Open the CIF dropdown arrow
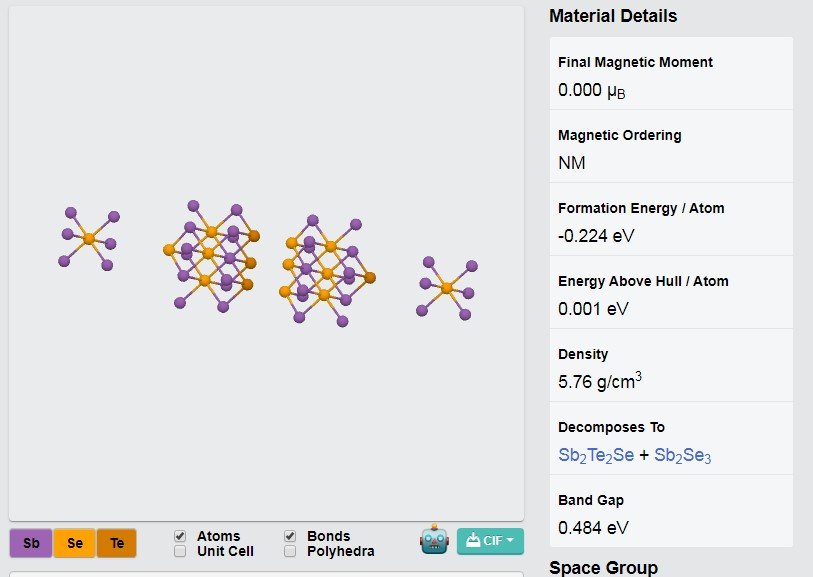Viewport: 813px width, 577px height. (510, 541)
